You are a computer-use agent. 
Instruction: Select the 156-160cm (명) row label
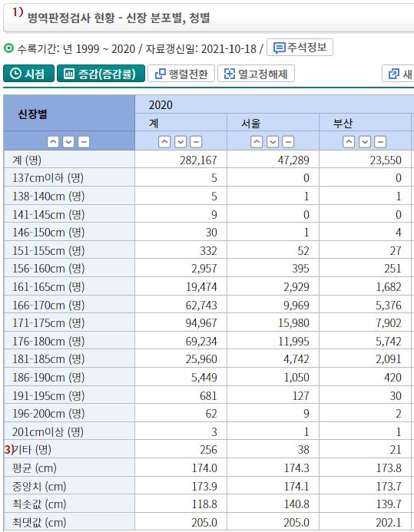tap(48, 269)
